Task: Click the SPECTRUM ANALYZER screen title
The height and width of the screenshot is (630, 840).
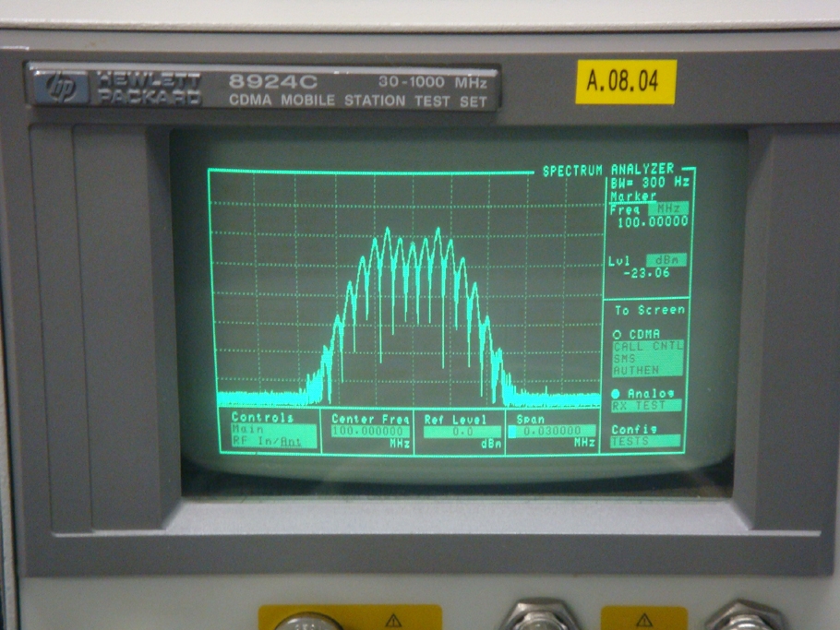Action: tap(608, 171)
